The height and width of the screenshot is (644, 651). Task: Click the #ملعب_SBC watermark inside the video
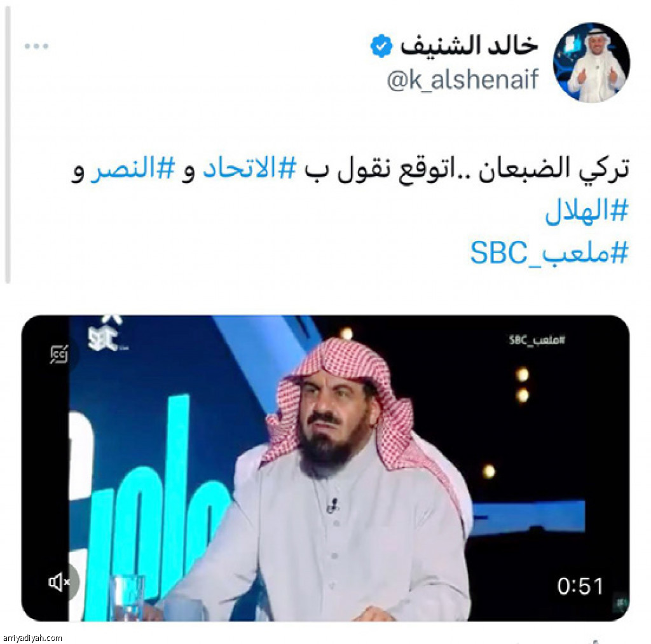coord(537,341)
